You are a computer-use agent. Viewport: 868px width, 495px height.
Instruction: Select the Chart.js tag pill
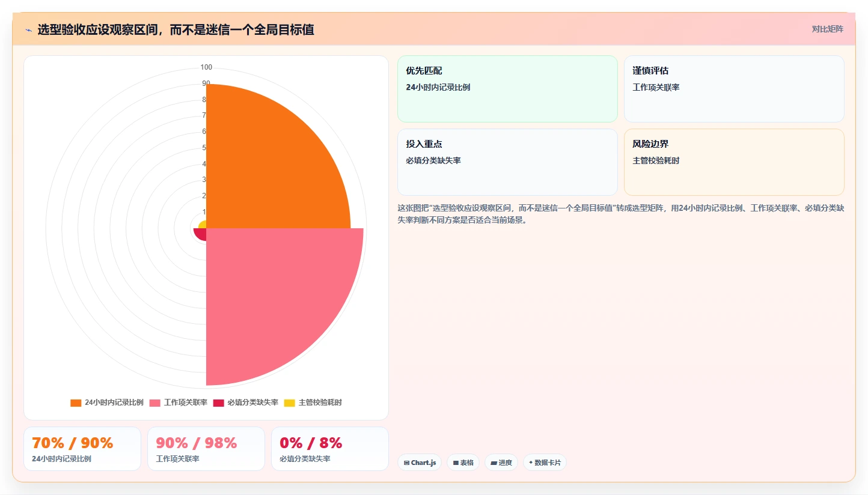pos(420,463)
